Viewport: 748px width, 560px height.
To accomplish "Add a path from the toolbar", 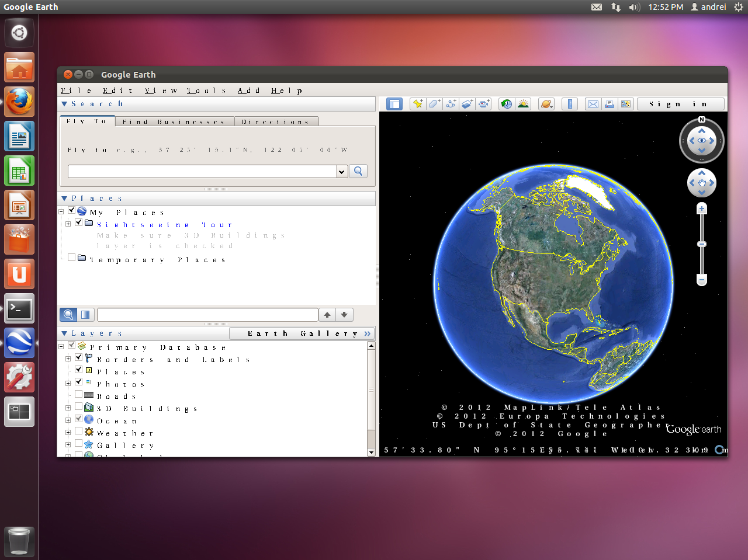I will coord(451,104).
